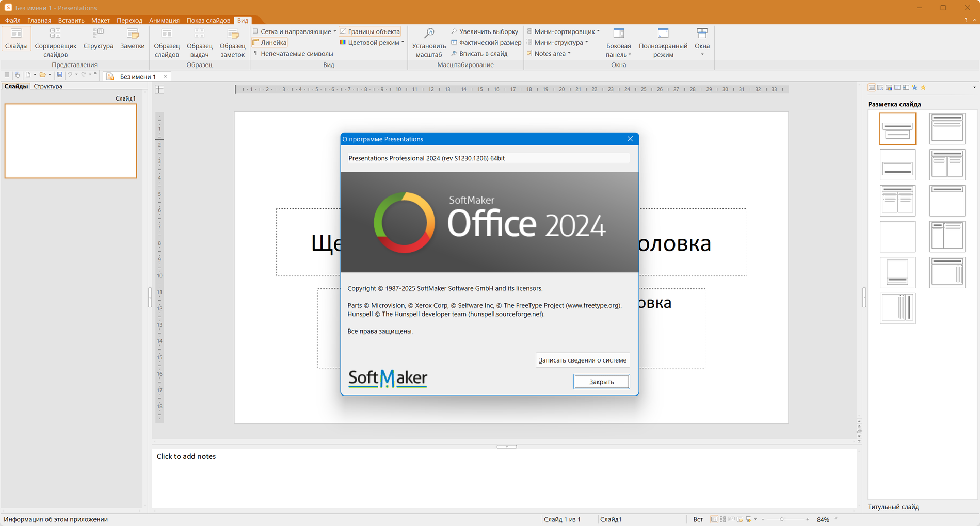Open the Макет ribbon tab
The width and height of the screenshot is (980, 526).
pyautogui.click(x=101, y=20)
